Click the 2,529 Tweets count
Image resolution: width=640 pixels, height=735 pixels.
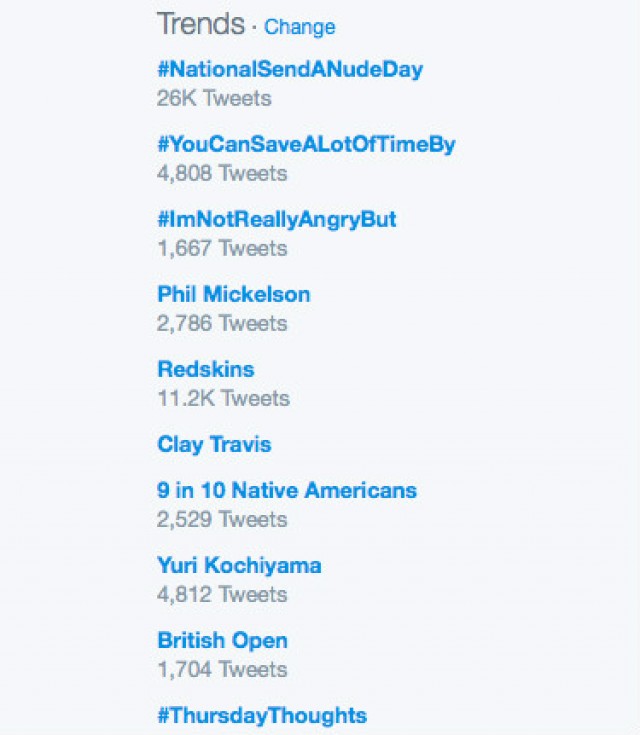point(222,519)
